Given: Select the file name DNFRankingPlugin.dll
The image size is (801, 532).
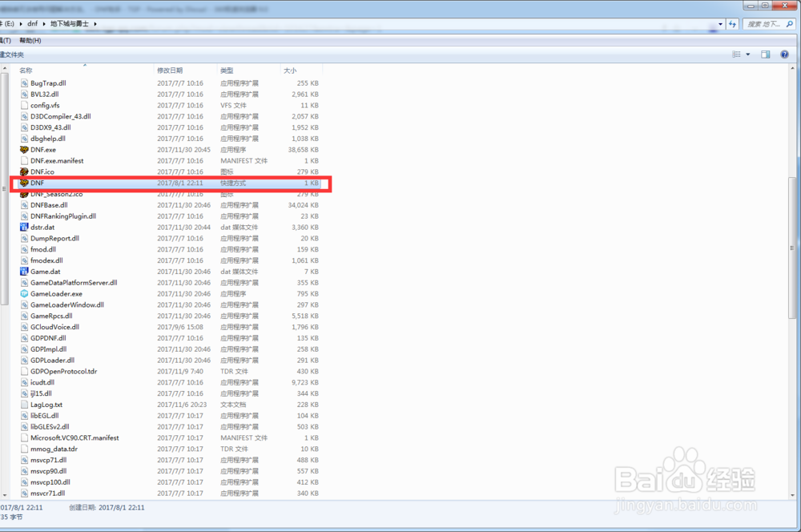Looking at the screenshot, I should tap(63, 216).
